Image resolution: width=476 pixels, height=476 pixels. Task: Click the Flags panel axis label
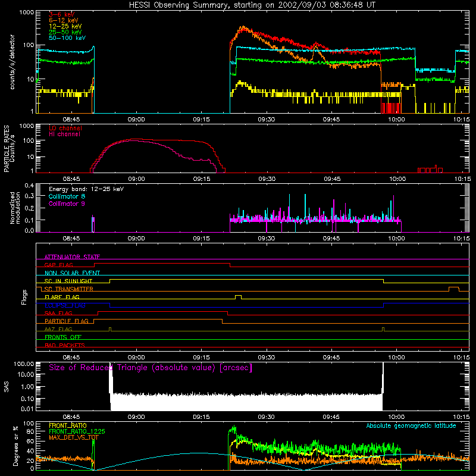click(24, 297)
